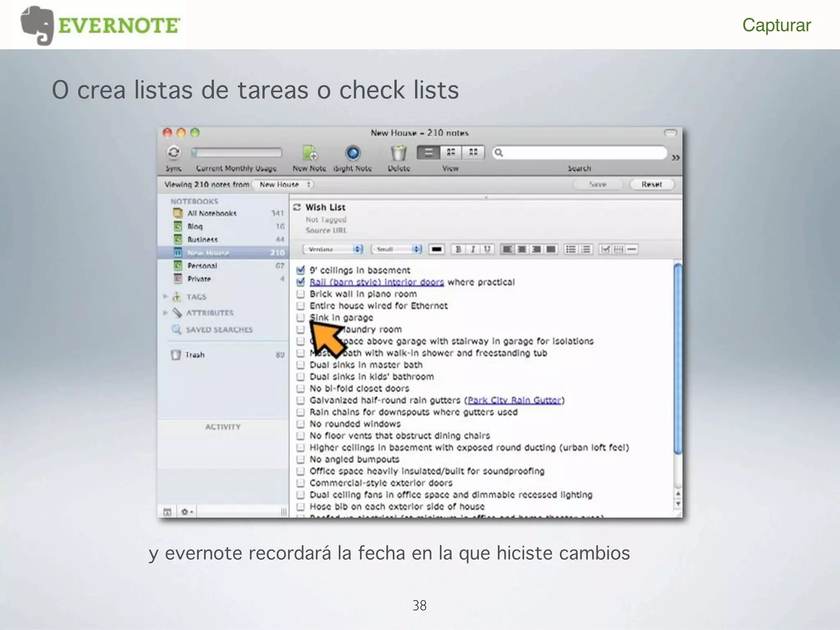Click the magnifier icon in search field
Image resolution: width=840 pixels, height=630 pixels.
coord(499,153)
